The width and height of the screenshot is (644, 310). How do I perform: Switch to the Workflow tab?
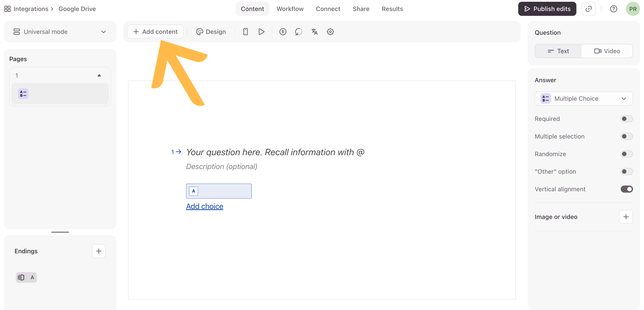[x=290, y=9]
